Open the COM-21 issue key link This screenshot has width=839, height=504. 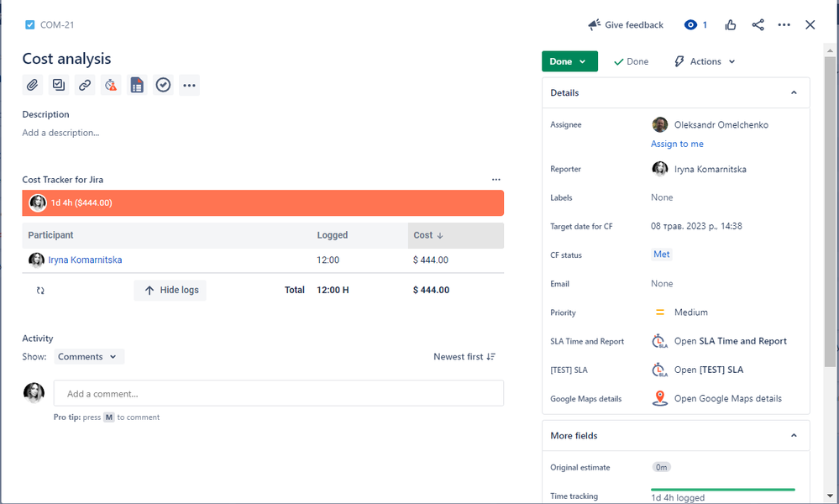pos(57,24)
